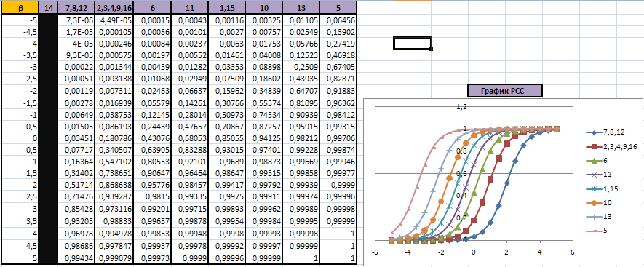Image resolution: width=644 pixels, height=267 pixels.
Task: Click cell containing 0,086193
Action: (x=114, y=127)
